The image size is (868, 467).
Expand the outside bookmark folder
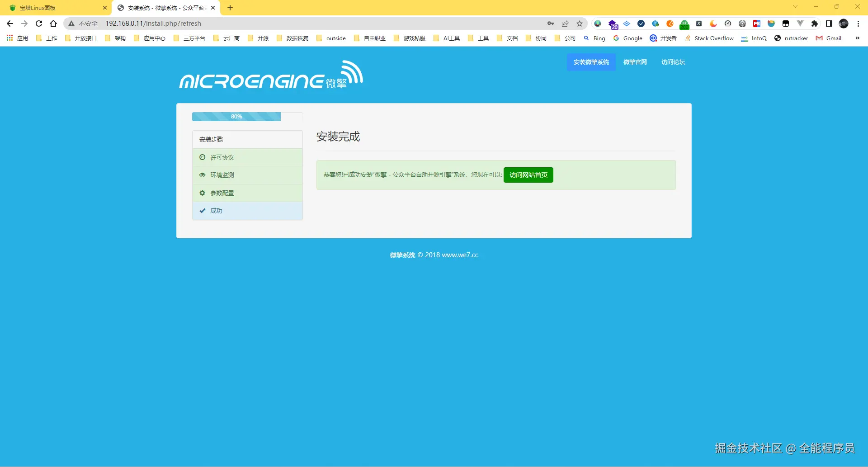pos(331,38)
